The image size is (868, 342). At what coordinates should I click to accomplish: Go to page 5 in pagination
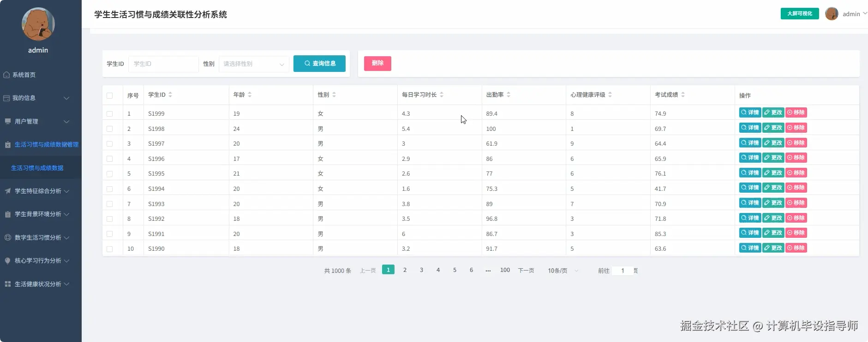(455, 270)
